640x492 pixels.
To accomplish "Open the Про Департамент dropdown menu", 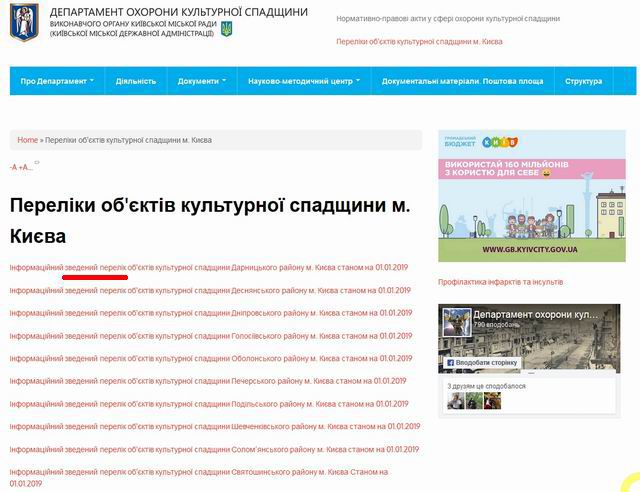I will 57,81.
